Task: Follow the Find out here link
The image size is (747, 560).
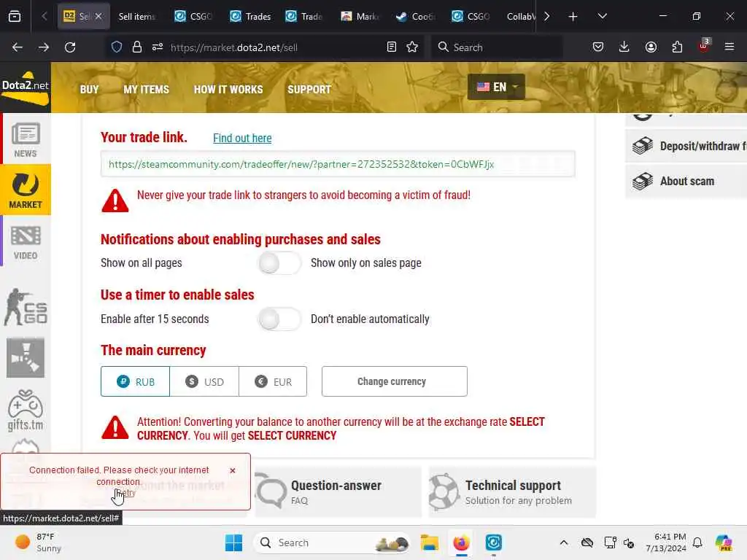Action: 242,138
